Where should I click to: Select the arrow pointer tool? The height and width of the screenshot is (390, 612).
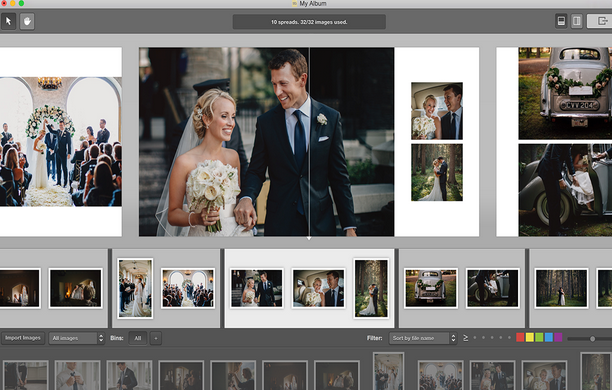(x=9, y=21)
